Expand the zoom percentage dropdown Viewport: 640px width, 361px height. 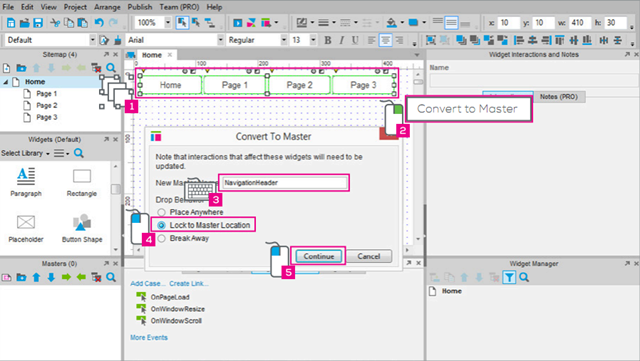[x=168, y=23]
